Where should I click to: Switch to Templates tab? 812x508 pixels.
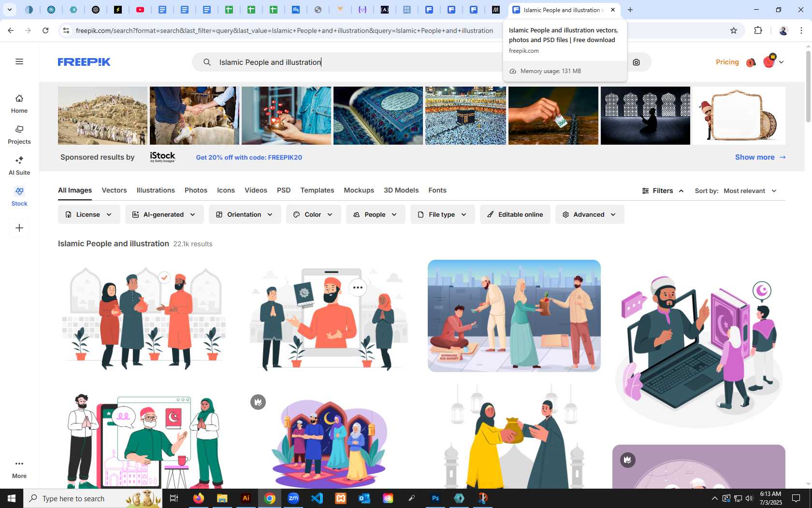coord(317,190)
